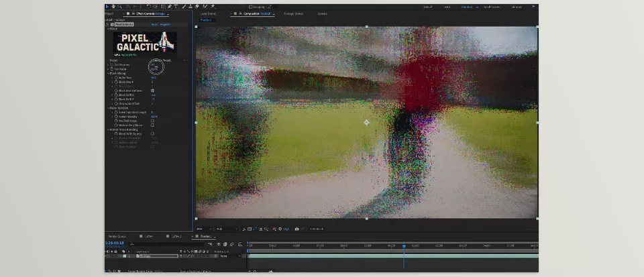Open the Preset dropdown in effect controls
This screenshot has width=644, height=277.
pos(168,60)
